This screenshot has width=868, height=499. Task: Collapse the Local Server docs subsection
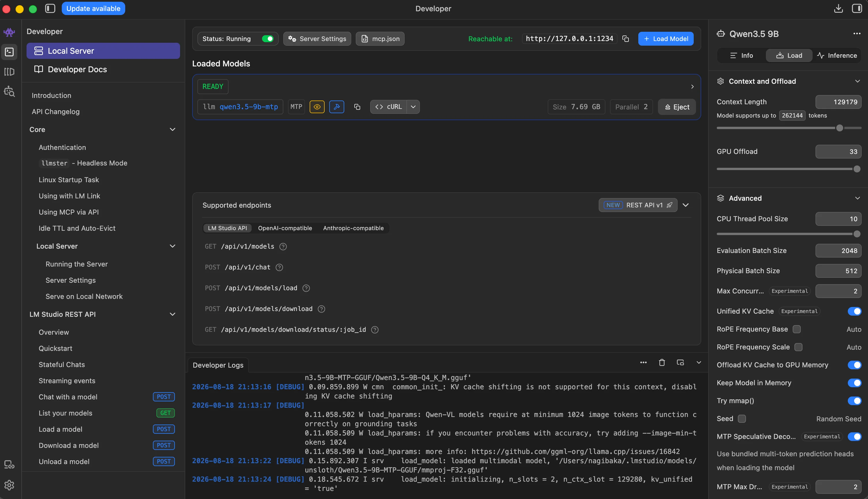coord(173,246)
